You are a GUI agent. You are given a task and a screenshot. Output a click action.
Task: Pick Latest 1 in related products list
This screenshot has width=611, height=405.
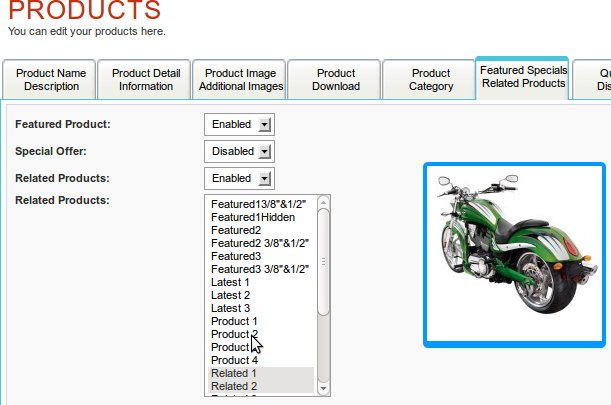(230, 282)
